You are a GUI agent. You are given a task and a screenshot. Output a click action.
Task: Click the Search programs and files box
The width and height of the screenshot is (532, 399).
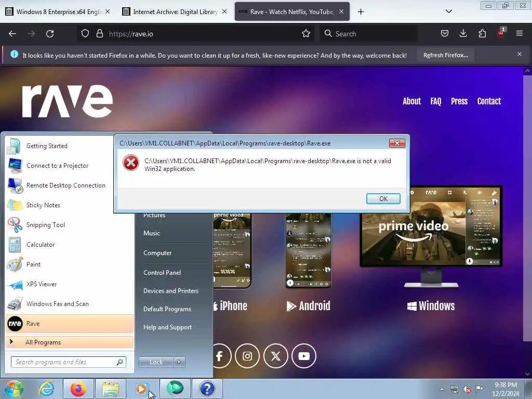point(68,362)
